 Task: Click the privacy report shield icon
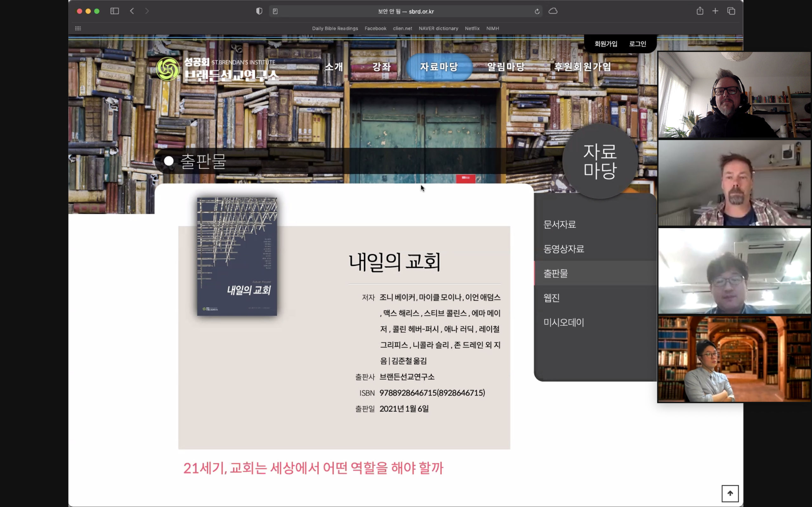tap(259, 11)
